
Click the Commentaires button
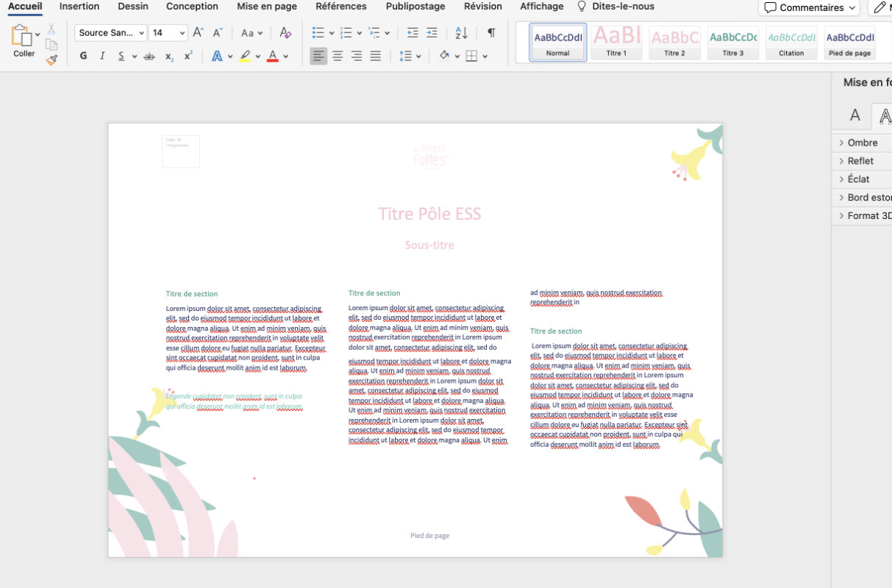coord(808,7)
